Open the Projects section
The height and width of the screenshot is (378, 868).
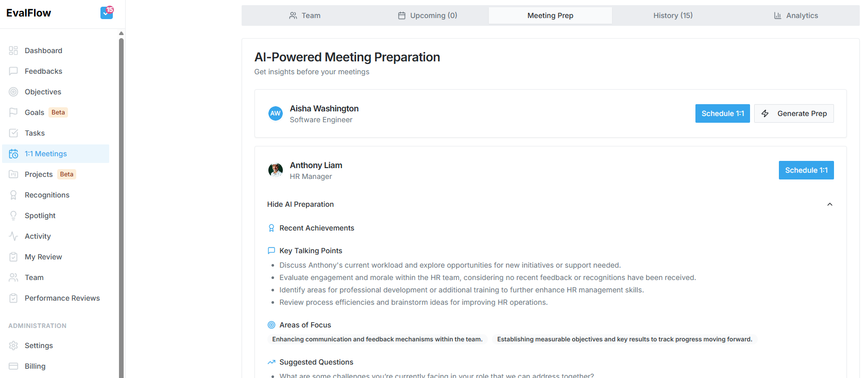tap(56, 174)
